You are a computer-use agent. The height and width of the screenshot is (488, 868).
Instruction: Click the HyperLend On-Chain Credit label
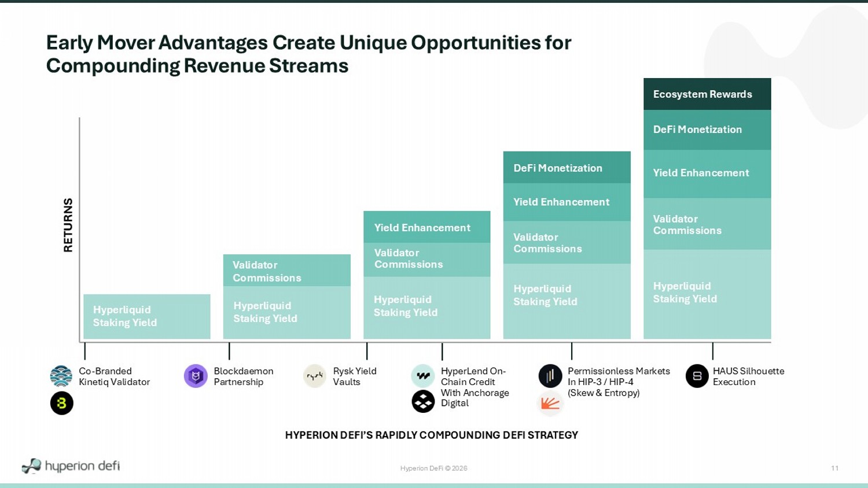pos(475,387)
